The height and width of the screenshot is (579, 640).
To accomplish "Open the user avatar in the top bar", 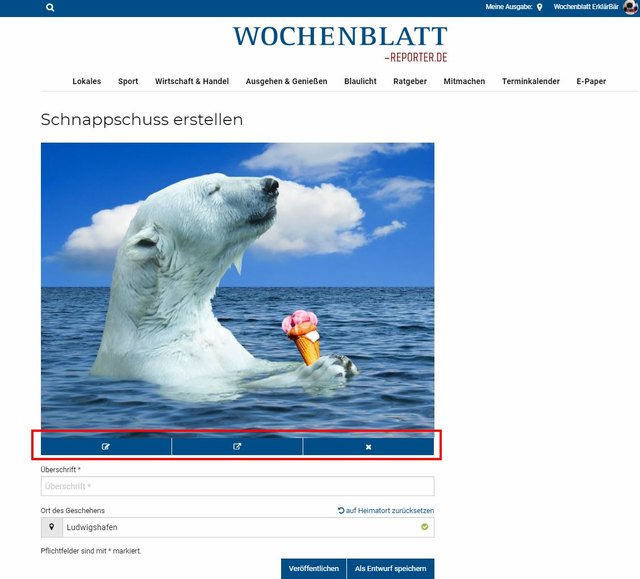I will 631,7.
